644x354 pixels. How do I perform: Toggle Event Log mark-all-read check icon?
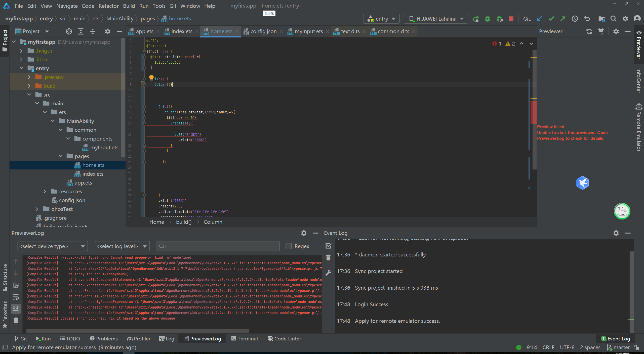tap(328, 246)
